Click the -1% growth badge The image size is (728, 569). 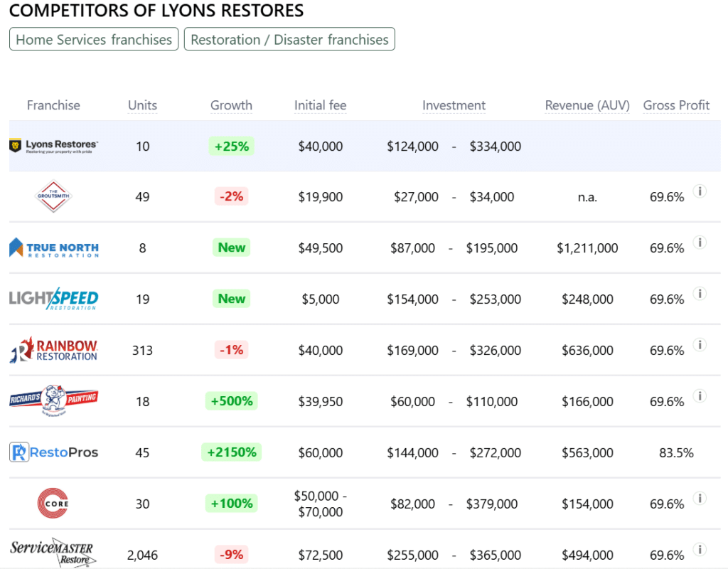pyautogui.click(x=231, y=349)
